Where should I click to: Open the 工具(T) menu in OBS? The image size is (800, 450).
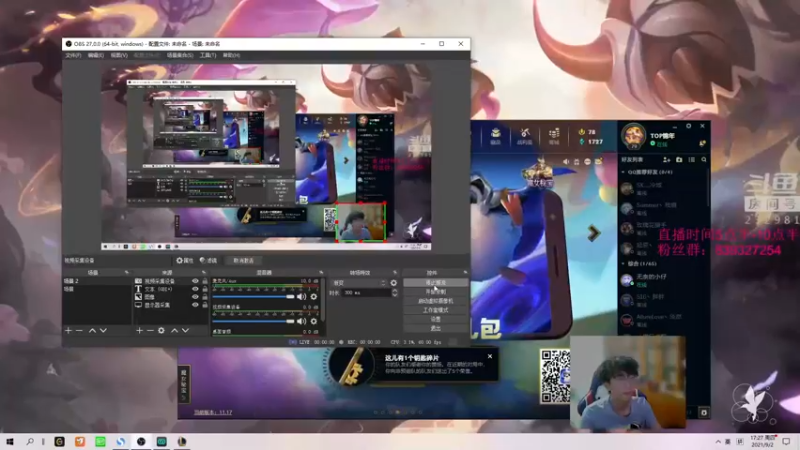[x=208, y=55]
